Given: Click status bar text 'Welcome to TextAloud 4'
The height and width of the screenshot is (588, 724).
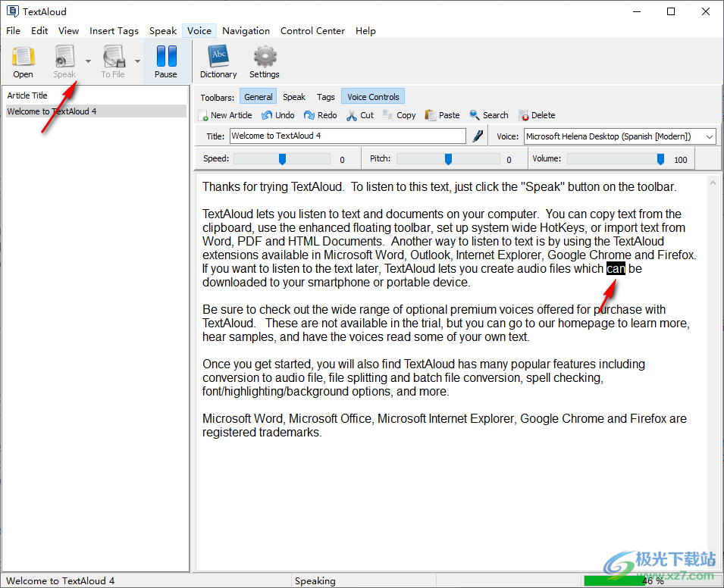Looking at the screenshot, I should [61, 581].
